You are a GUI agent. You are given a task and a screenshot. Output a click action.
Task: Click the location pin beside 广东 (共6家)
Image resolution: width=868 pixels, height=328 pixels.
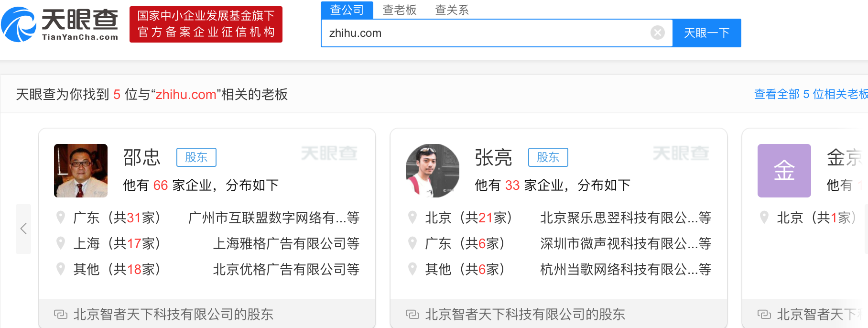pos(412,243)
